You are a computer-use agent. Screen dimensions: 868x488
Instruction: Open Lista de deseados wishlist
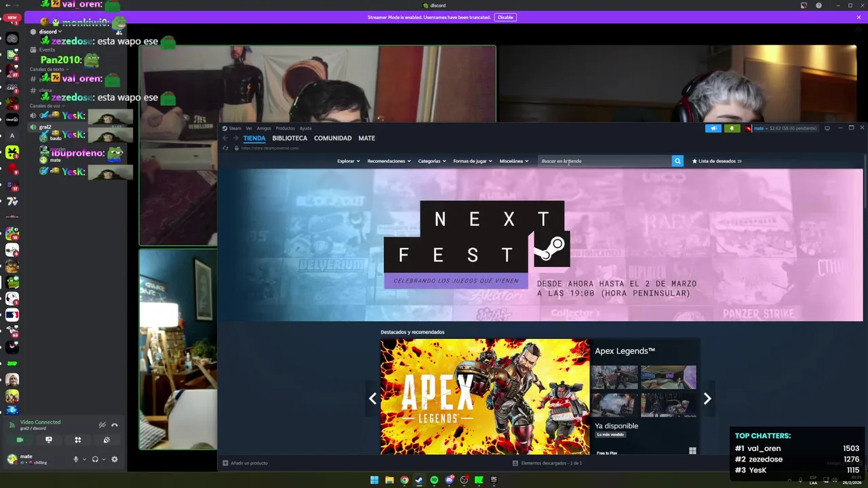tap(717, 161)
